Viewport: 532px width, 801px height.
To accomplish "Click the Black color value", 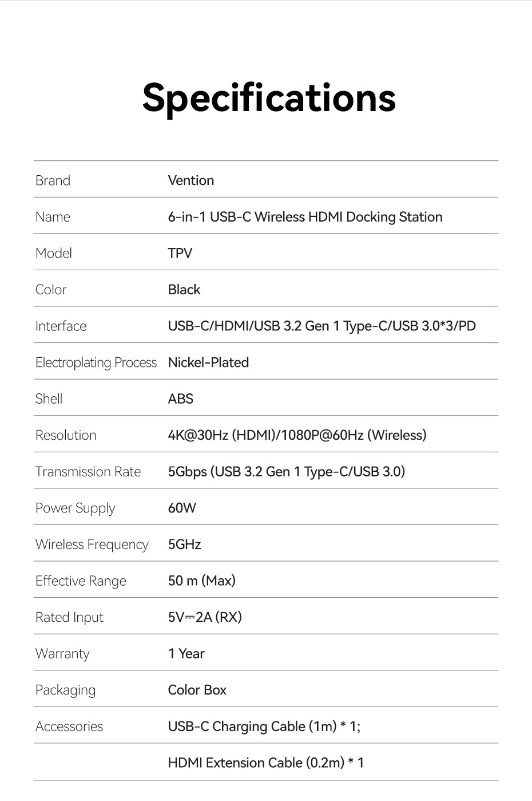I will click(x=184, y=290).
